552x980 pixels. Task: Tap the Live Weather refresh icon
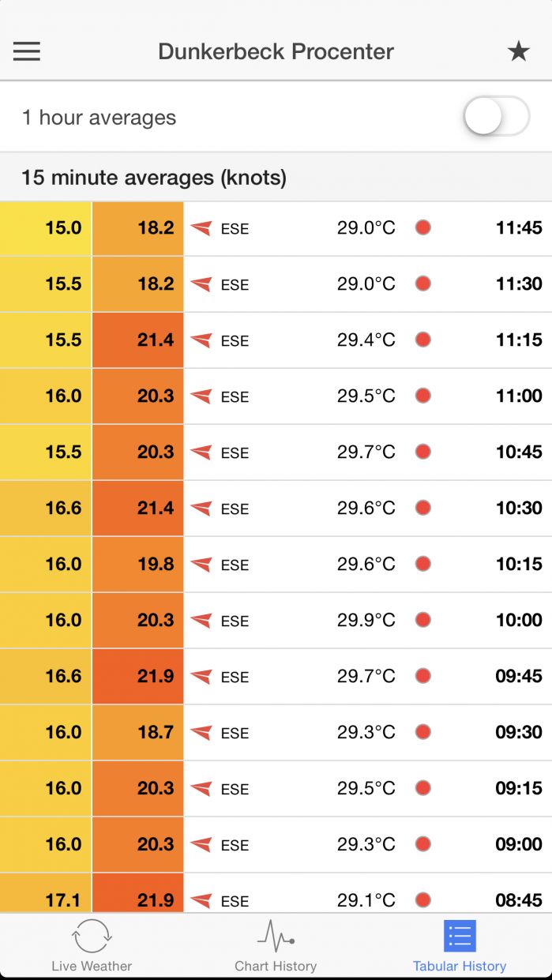[x=92, y=936]
